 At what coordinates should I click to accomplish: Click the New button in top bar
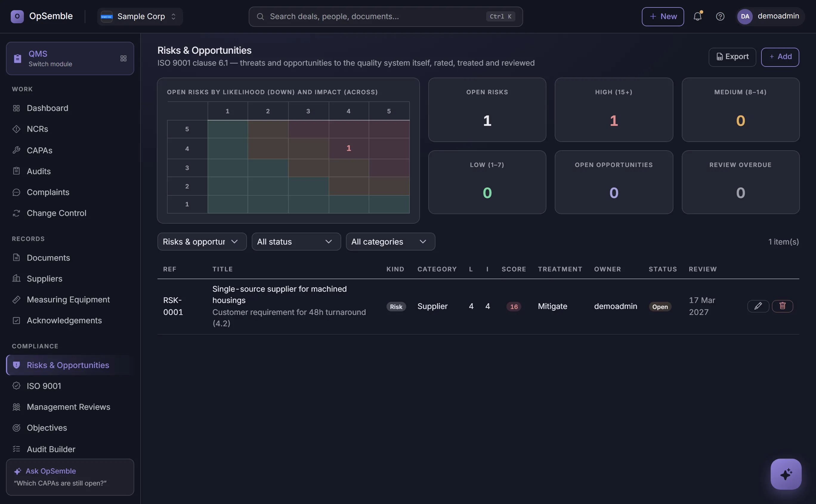[663, 16]
